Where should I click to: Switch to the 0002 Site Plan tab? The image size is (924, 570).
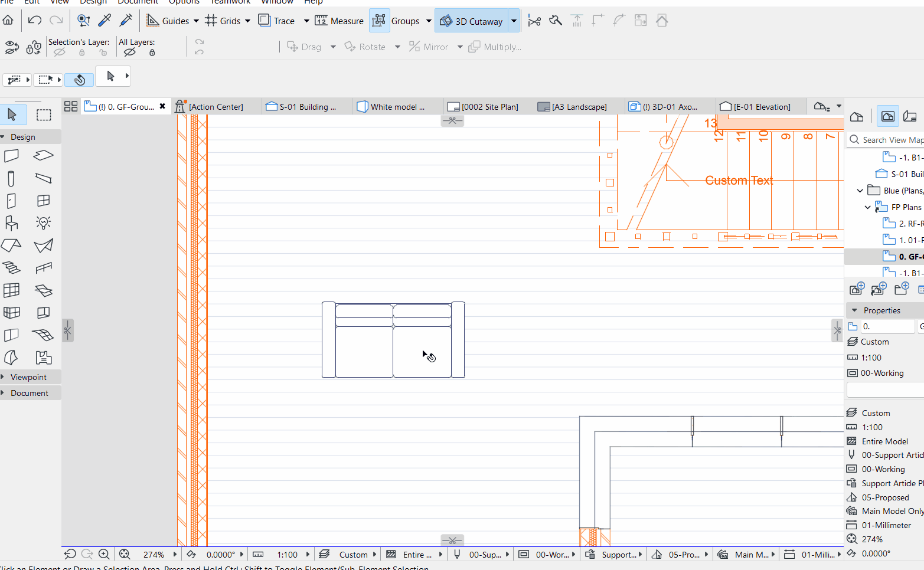(x=489, y=107)
